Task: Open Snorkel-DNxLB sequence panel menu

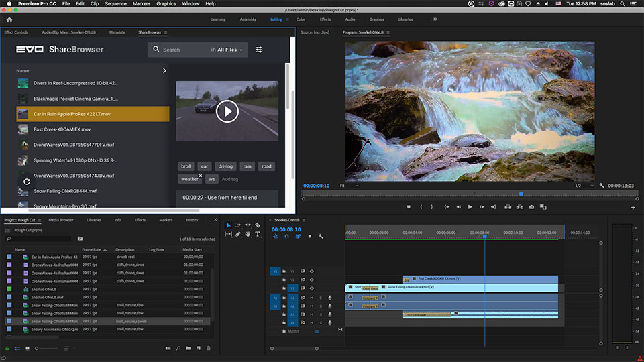Action: pyautogui.click(x=304, y=220)
